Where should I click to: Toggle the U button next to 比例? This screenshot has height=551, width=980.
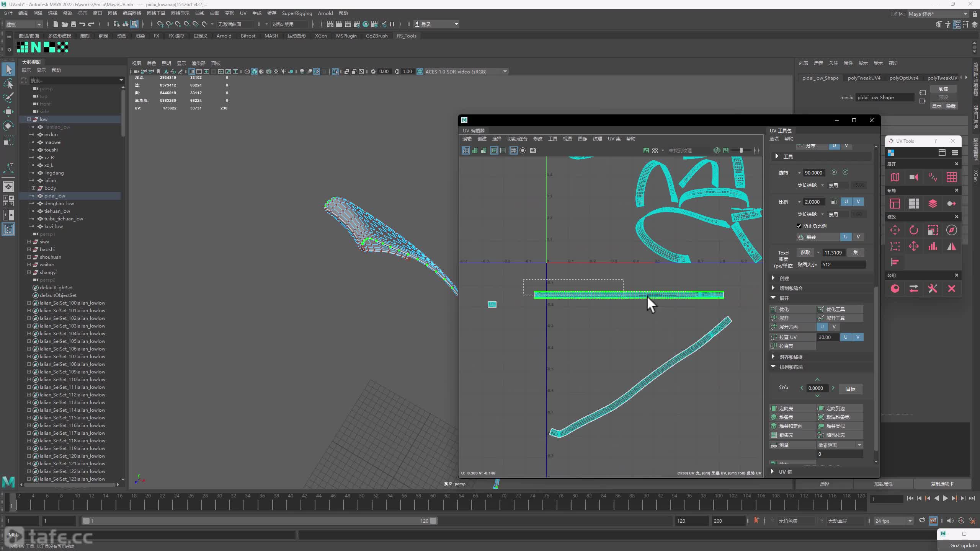[846, 202]
